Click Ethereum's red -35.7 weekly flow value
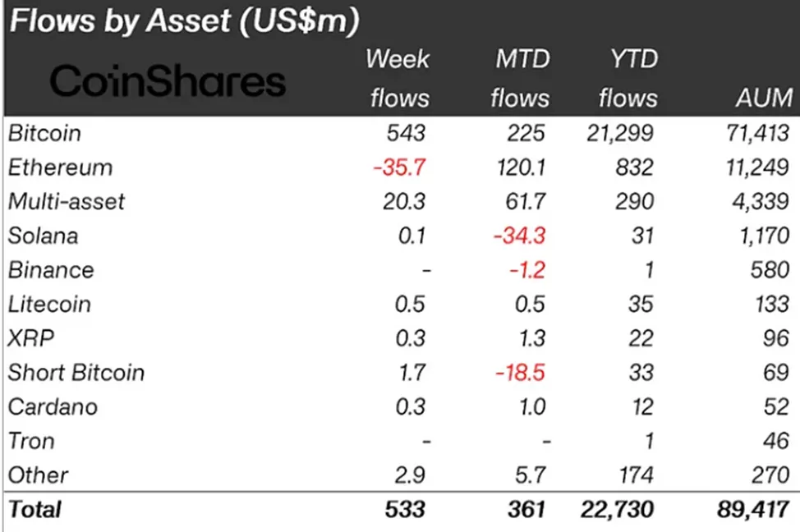Image resolution: width=800 pixels, height=532 pixels. pyautogui.click(x=399, y=167)
